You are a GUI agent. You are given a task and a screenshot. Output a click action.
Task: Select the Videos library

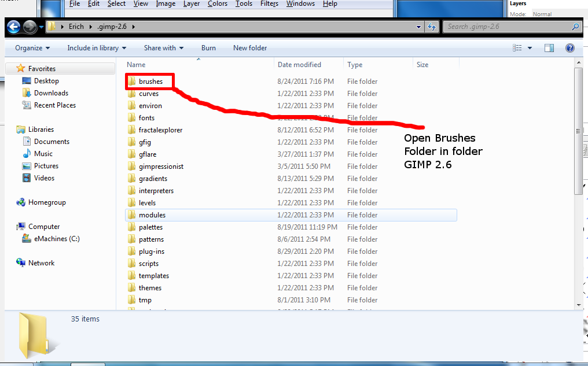(x=44, y=178)
